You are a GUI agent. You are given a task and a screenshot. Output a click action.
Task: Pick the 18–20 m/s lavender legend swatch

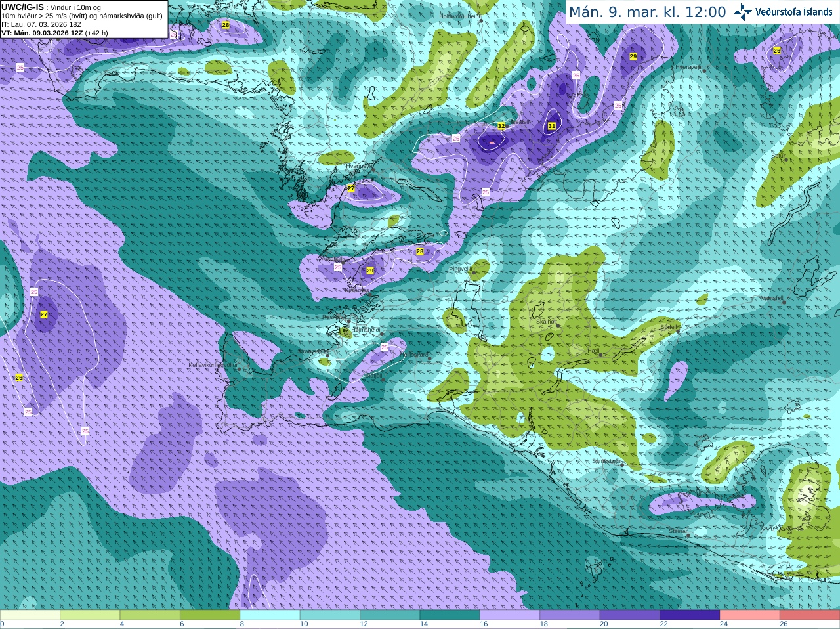[x=570, y=615]
